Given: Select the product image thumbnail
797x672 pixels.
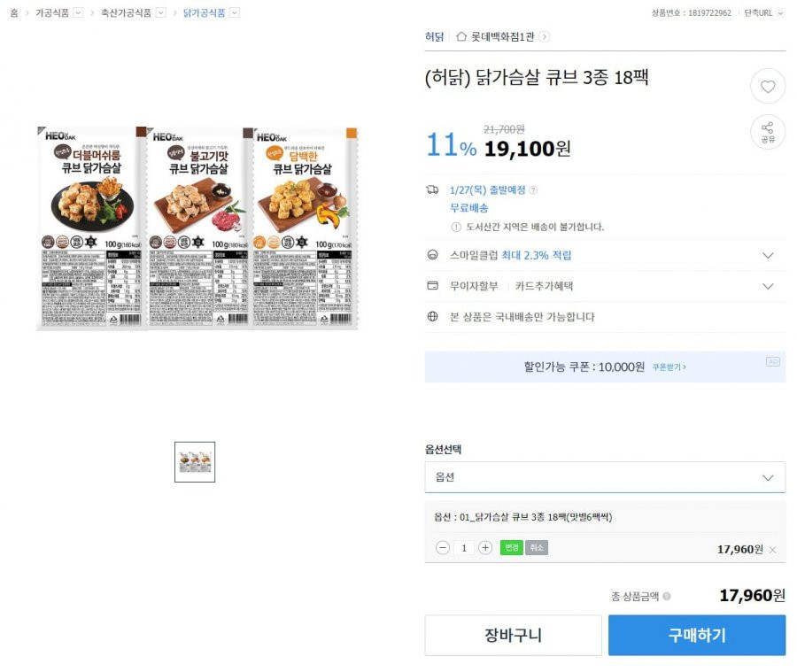Looking at the screenshot, I should click(195, 462).
